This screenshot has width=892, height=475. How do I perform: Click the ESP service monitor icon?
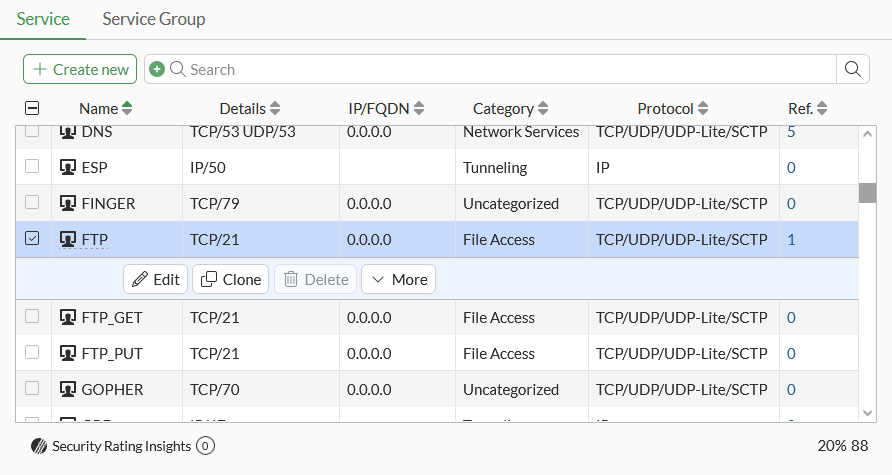pos(68,168)
